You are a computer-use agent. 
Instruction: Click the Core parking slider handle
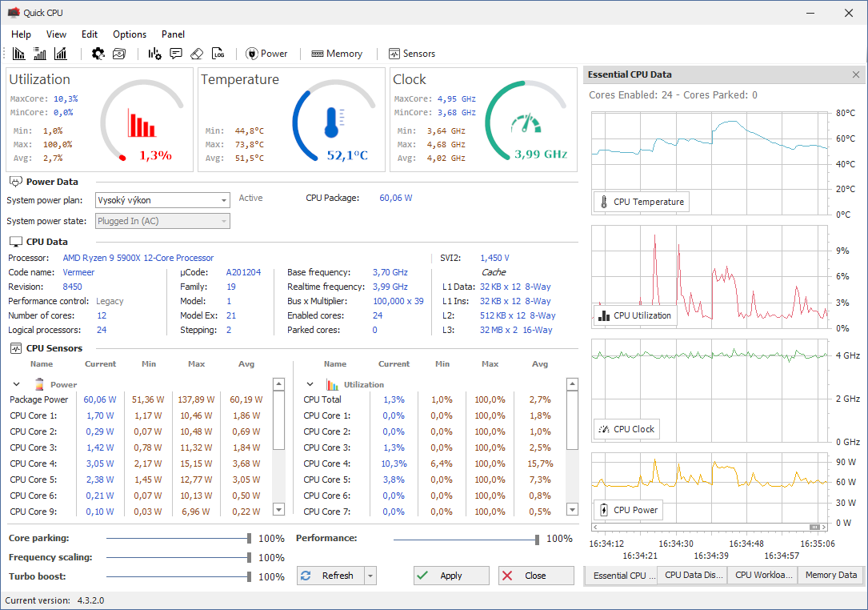tap(249, 539)
